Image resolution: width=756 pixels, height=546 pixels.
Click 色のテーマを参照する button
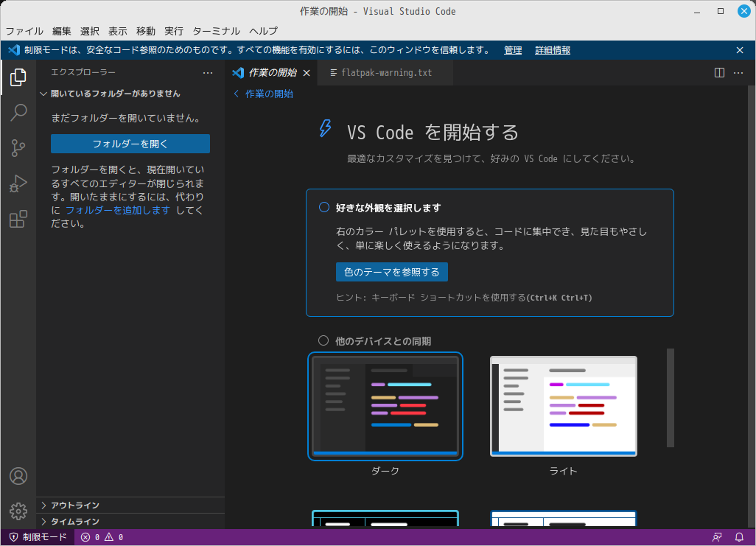[391, 272]
